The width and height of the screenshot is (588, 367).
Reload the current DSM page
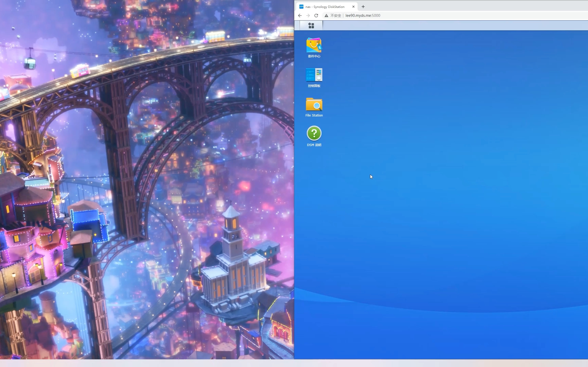tap(316, 15)
